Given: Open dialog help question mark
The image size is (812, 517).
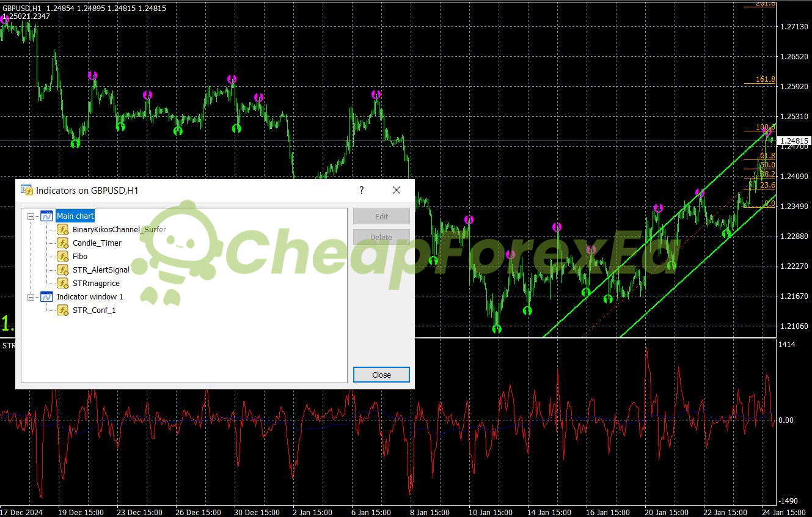Looking at the screenshot, I should pos(362,190).
